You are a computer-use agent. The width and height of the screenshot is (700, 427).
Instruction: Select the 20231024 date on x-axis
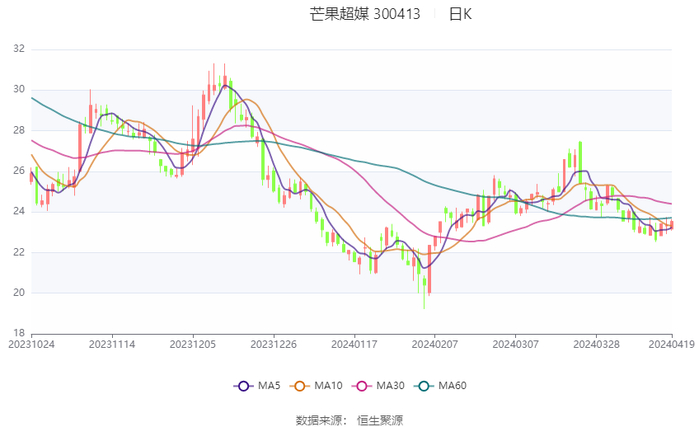(x=31, y=343)
